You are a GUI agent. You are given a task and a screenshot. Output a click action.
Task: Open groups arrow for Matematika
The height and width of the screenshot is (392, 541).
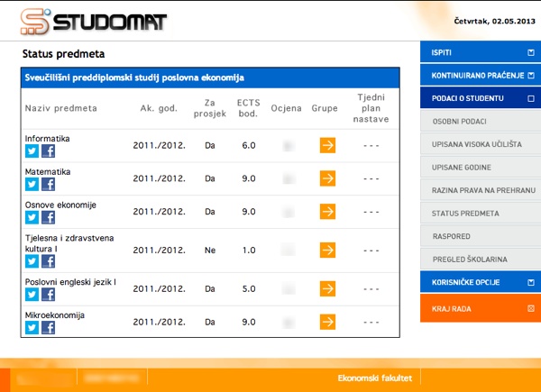pos(327,178)
